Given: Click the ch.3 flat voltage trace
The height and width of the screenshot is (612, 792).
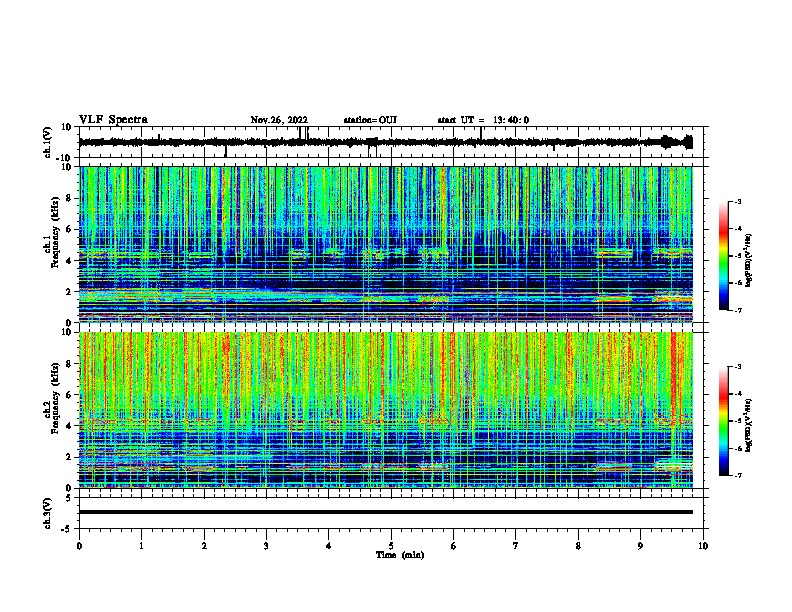Looking at the screenshot, I should point(386,512).
